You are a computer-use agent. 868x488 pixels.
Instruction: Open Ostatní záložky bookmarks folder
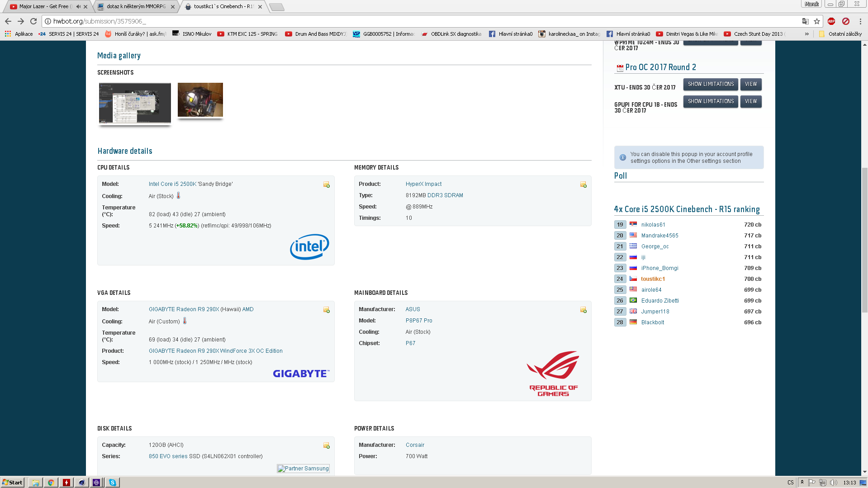click(840, 34)
